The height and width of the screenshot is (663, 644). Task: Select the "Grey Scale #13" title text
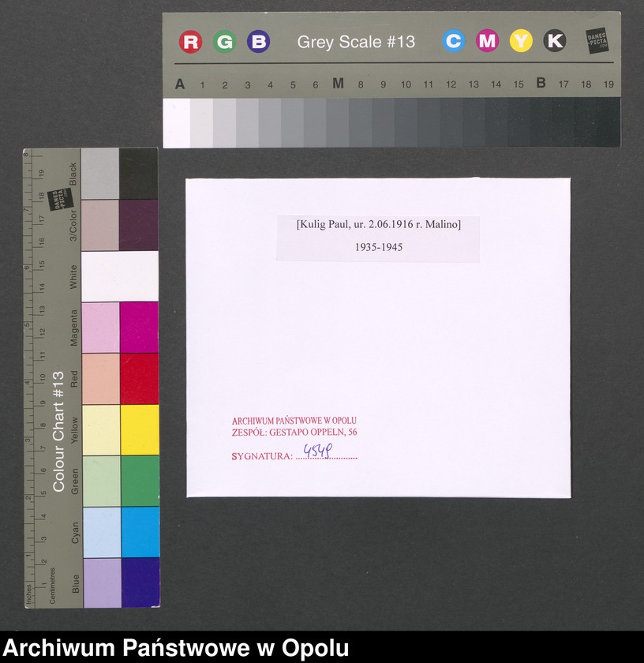click(x=356, y=42)
